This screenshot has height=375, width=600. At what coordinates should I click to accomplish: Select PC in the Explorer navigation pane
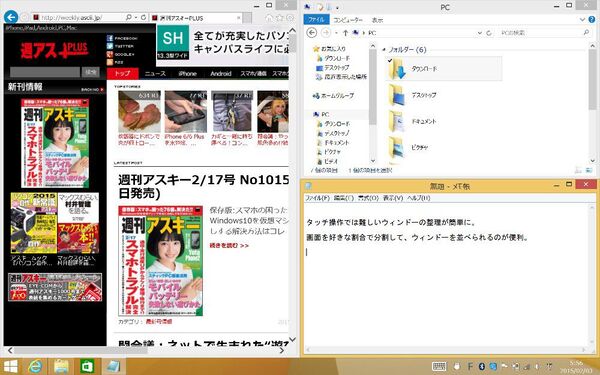tap(321, 114)
